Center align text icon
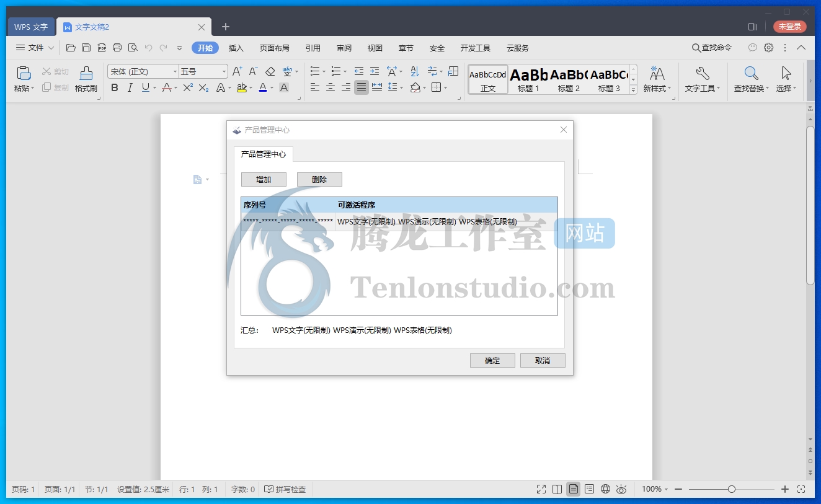 (x=331, y=87)
